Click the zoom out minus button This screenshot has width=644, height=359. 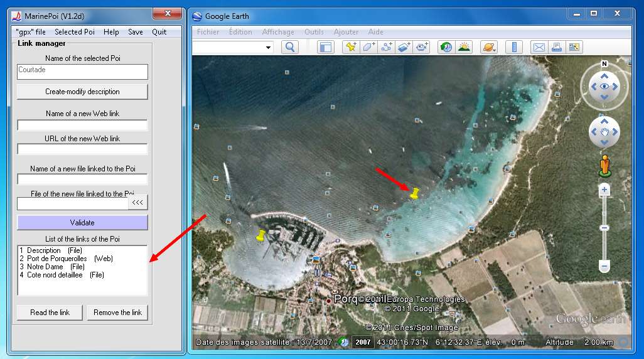pos(604,267)
